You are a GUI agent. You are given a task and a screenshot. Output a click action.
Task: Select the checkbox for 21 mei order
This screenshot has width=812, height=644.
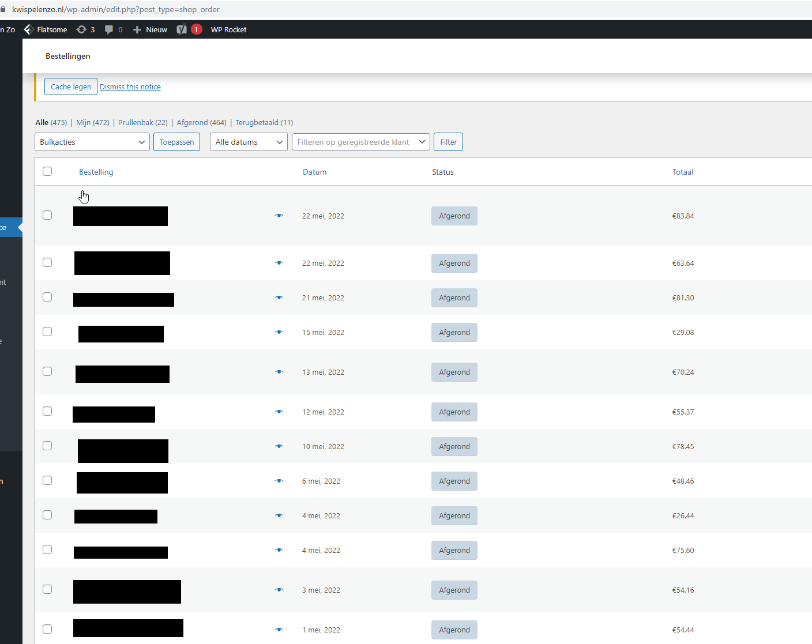coord(47,297)
